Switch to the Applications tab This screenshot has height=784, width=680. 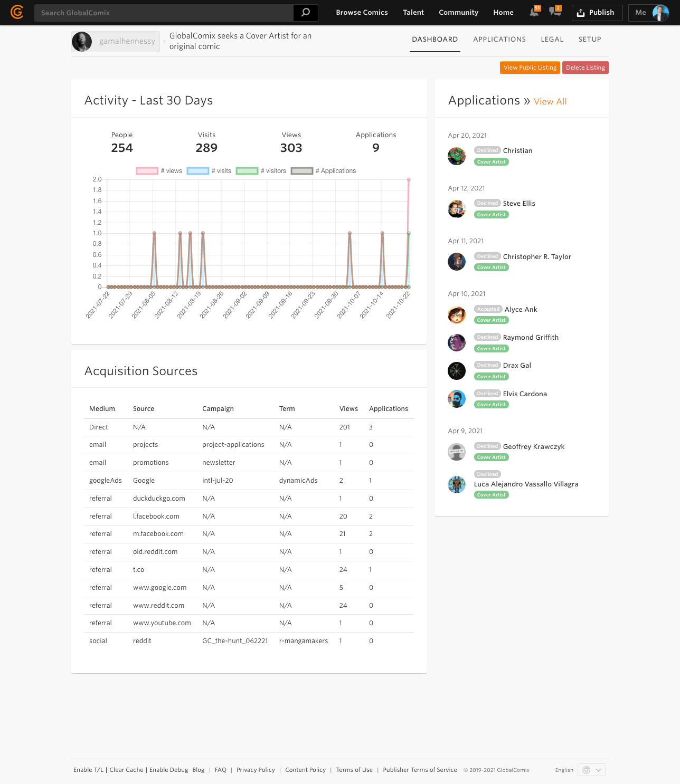coord(499,40)
